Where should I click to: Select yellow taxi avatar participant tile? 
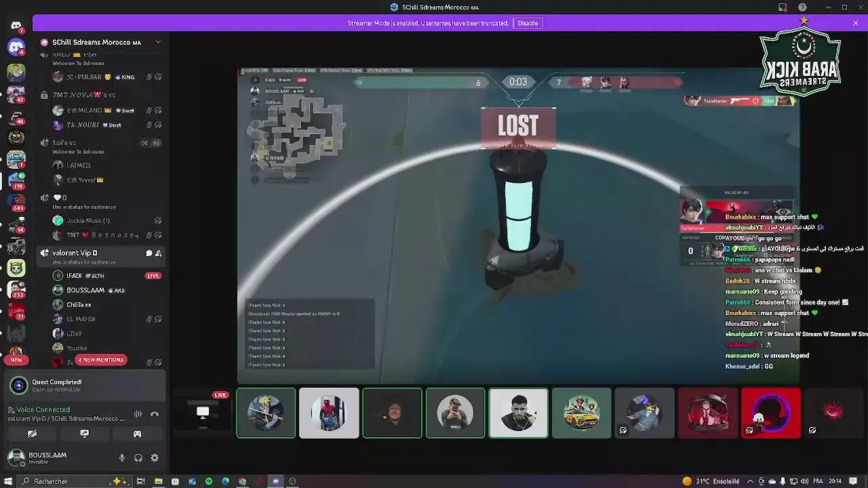pos(581,413)
